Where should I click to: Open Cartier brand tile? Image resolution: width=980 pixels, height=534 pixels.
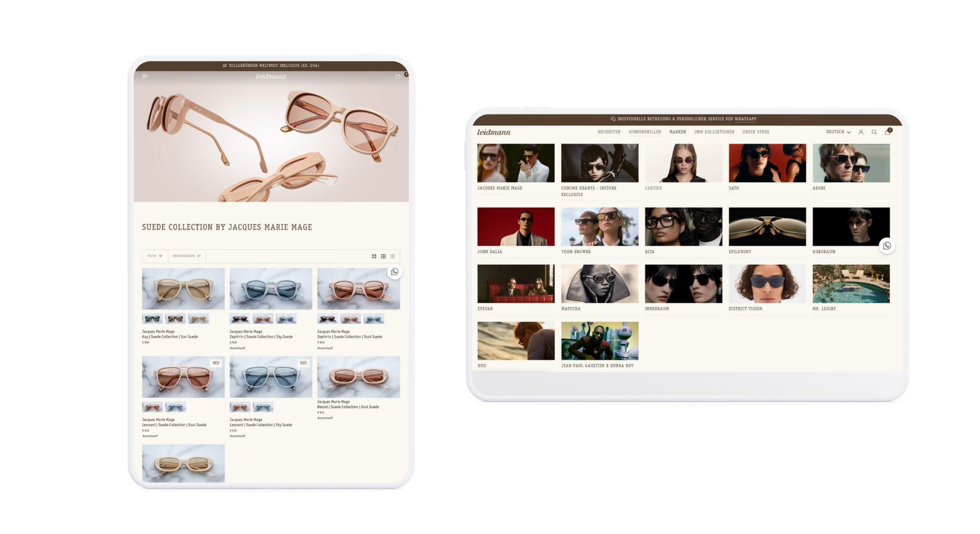[x=684, y=163]
